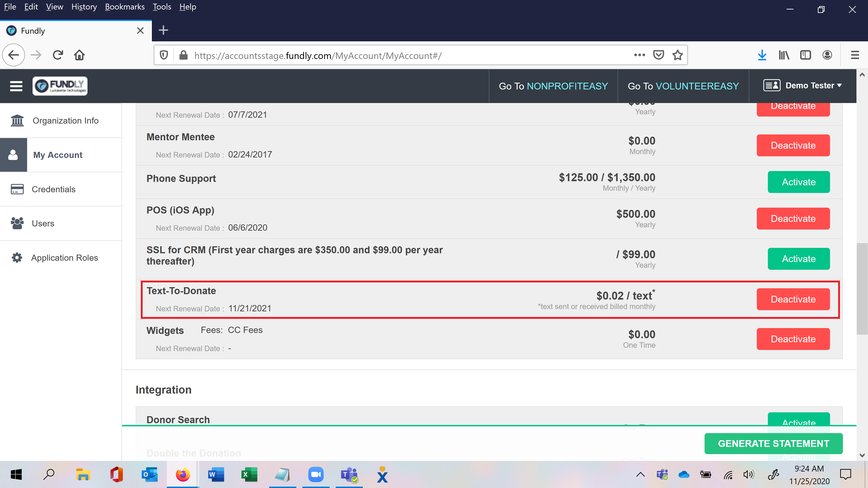
Task: Open Windows search from the taskbar
Action: click(x=49, y=474)
